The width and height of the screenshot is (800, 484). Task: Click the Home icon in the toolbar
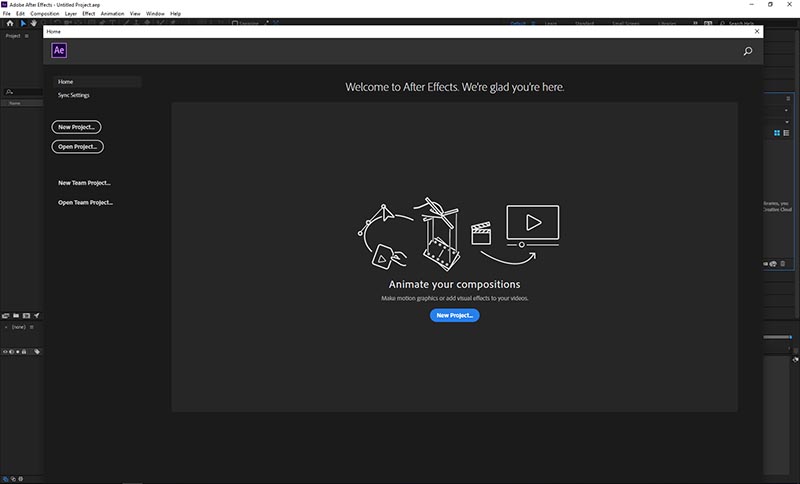[10, 23]
